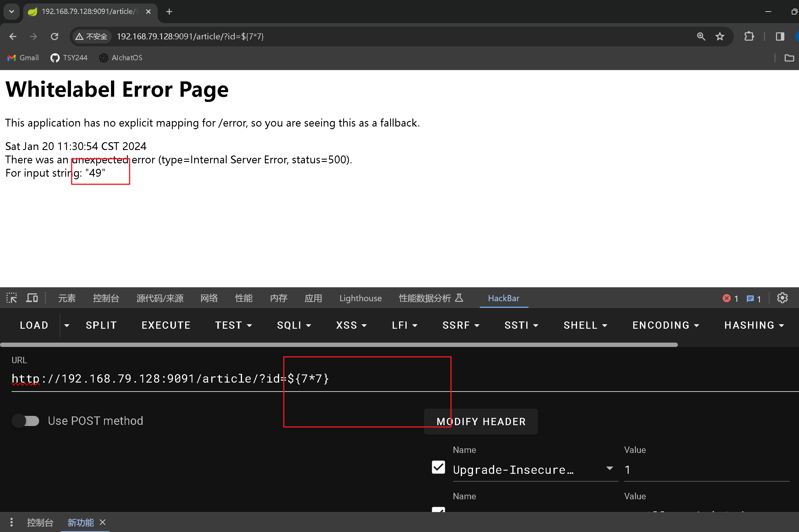Expand the header Name combo box arrow

click(609, 469)
